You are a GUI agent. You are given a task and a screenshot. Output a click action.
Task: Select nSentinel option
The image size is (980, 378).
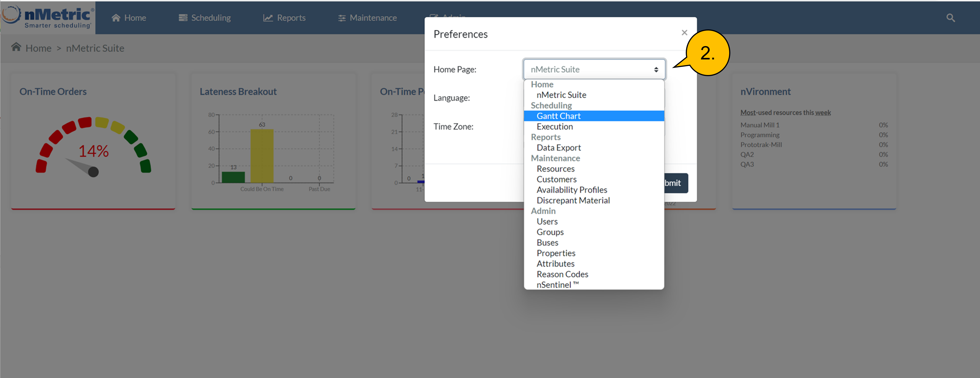(557, 285)
